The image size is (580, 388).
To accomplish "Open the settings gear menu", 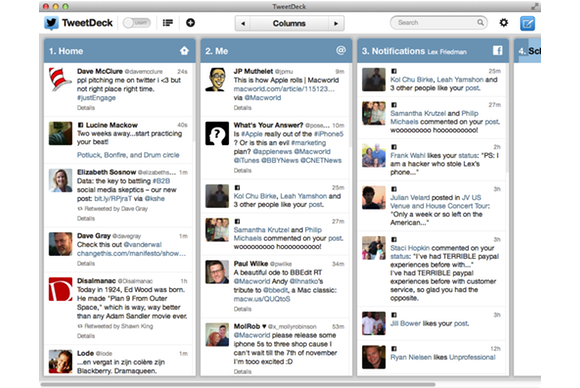I will [x=504, y=23].
